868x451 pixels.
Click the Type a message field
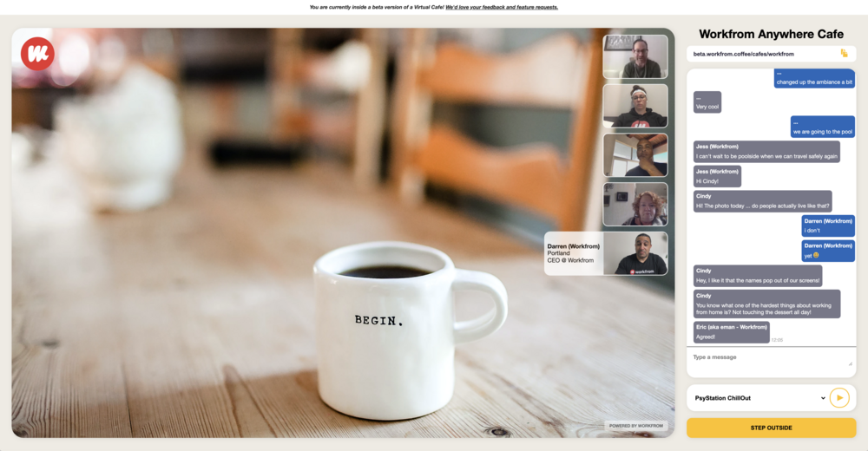(x=771, y=363)
